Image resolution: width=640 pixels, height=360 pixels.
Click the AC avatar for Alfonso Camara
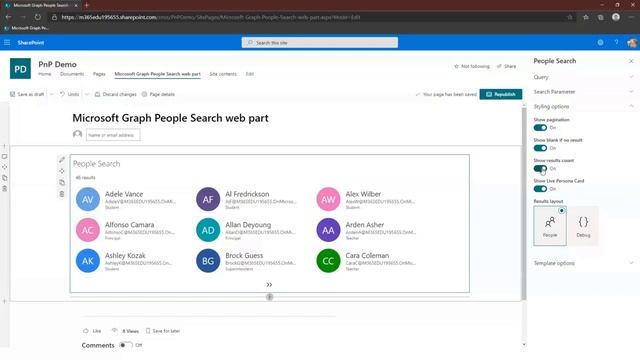coord(88,230)
